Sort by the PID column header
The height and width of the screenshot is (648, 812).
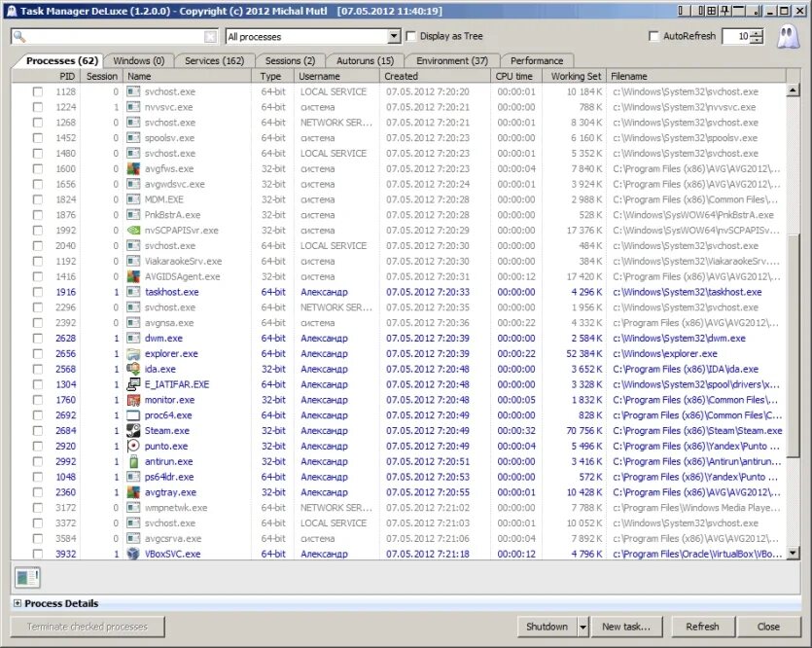(46, 76)
